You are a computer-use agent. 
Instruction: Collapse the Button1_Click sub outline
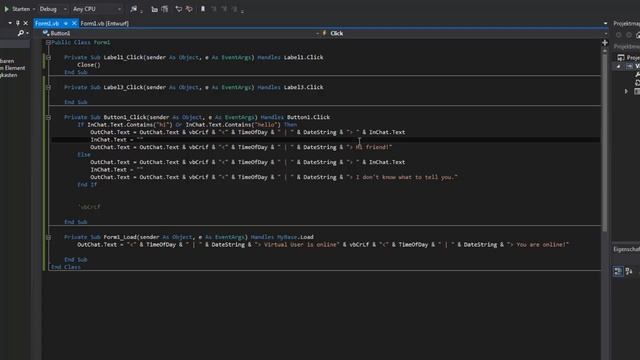pyautogui.click(x=48, y=118)
